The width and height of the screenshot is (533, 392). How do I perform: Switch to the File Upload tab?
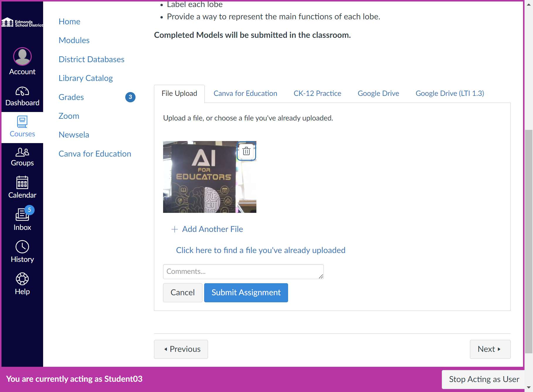tap(179, 94)
